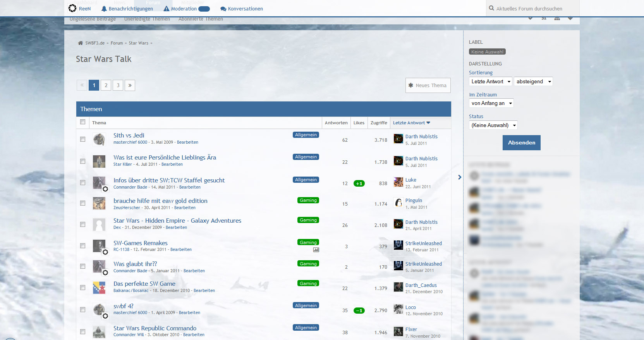Click Pinguin's penguin avatar
This screenshot has height=340, width=644.
398,203
